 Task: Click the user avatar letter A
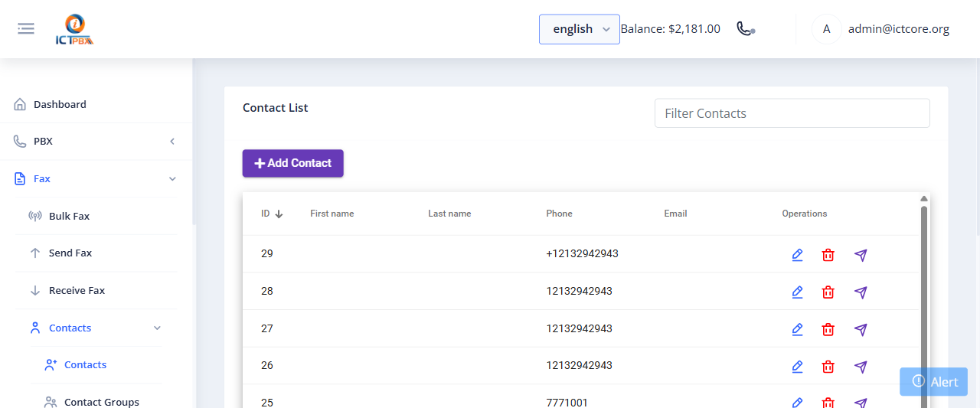[826, 29]
